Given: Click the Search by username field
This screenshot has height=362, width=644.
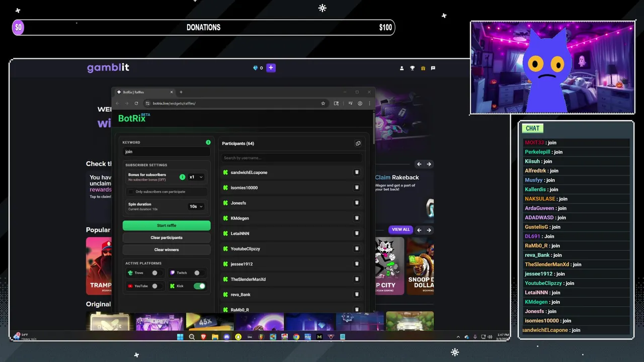Looking at the screenshot, I should coord(291,158).
